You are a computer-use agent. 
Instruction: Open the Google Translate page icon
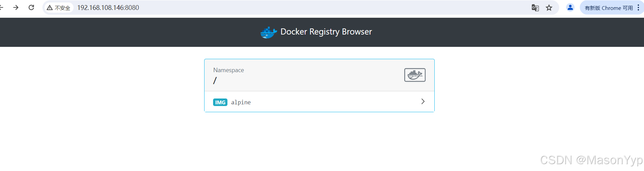[x=535, y=8]
